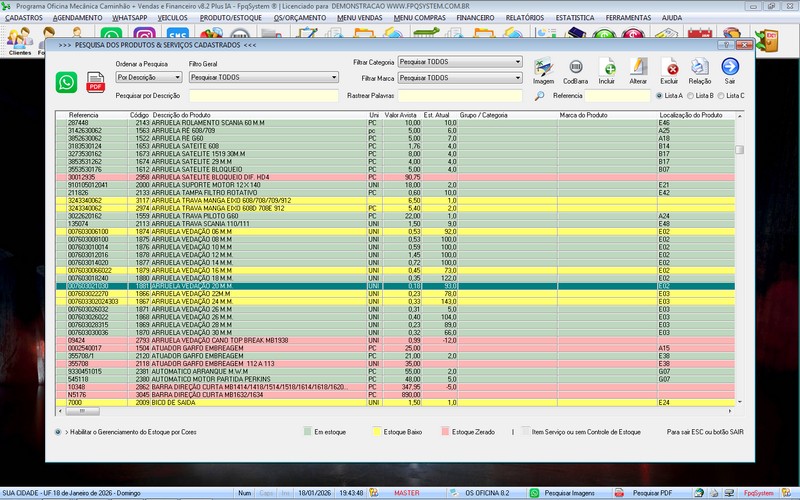The width and height of the screenshot is (800, 500).
Task: Open the RELATÓRIOS menu
Action: tap(524, 18)
